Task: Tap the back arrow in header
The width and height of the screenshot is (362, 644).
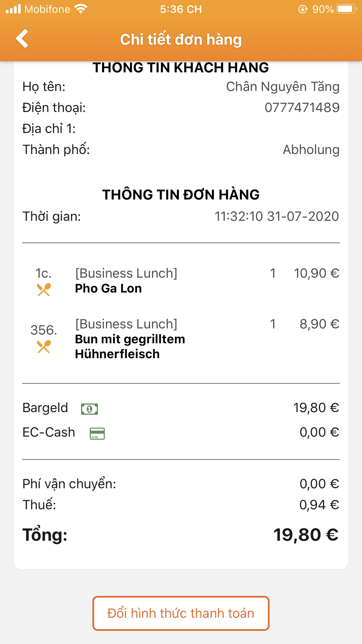Action: [22, 38]
